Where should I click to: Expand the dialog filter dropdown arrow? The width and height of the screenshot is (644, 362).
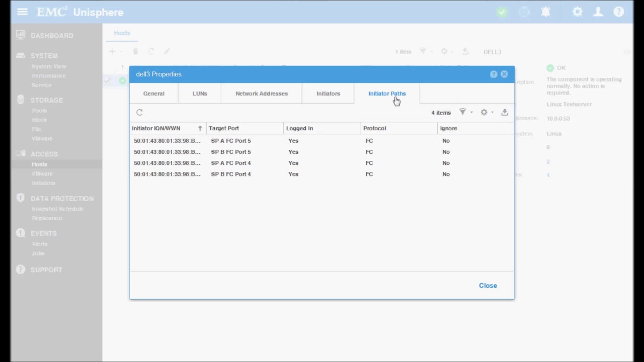[471, 113]
